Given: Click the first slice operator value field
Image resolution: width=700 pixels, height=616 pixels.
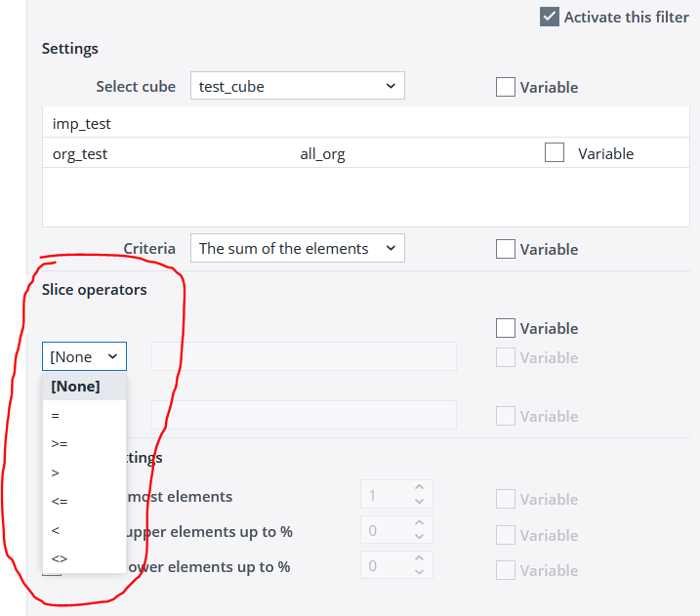Looking at the screenshot, I should pyautogui.click(x=304, y=356).
